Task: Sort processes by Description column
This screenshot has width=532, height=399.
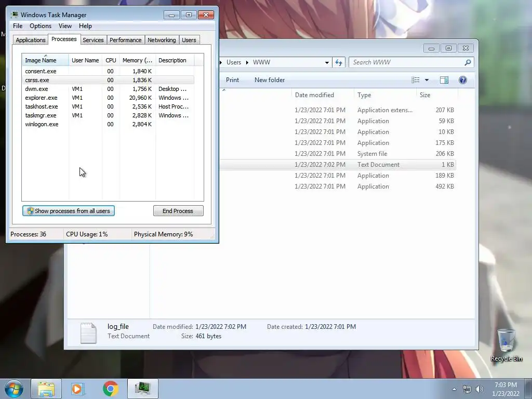Action: (175, 60)
